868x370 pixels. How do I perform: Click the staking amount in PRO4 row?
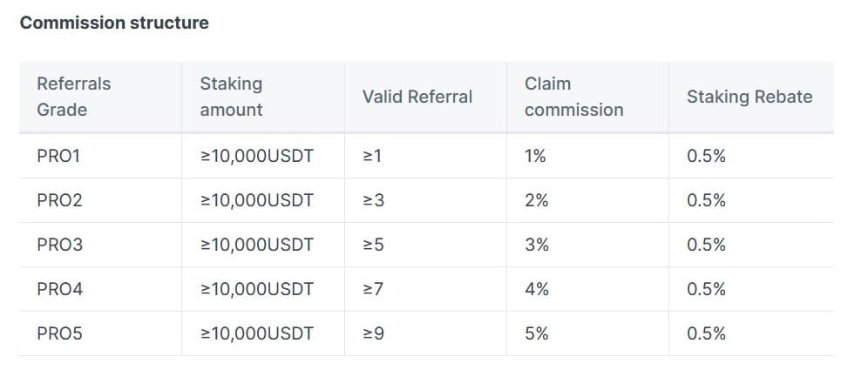pyautogui.click(x=257, y=289)
